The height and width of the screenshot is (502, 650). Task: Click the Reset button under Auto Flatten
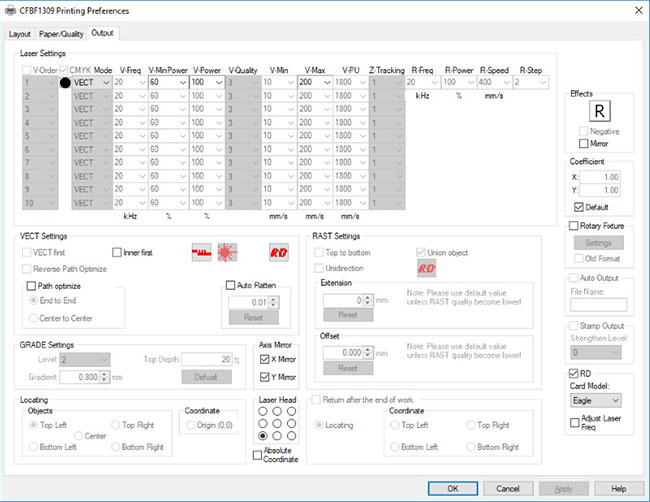tap(253, 318)
